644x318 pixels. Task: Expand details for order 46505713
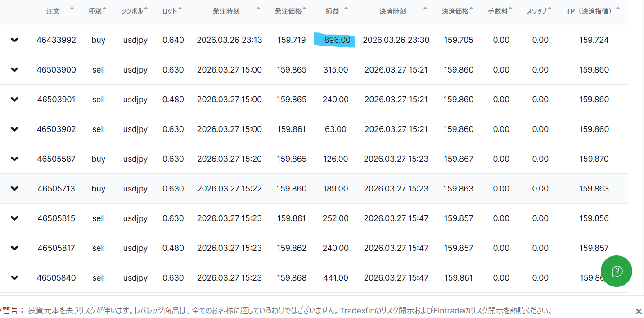pos(14,189)
